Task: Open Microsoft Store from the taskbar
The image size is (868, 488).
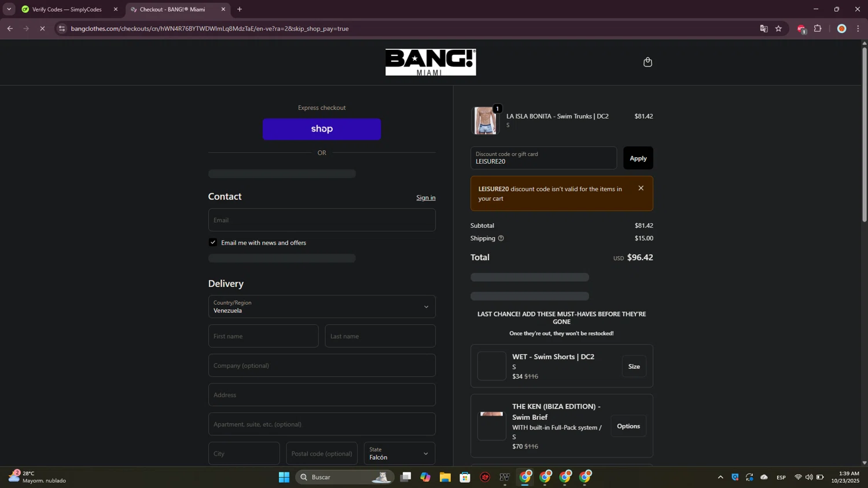Action: (x=465, y=477)
